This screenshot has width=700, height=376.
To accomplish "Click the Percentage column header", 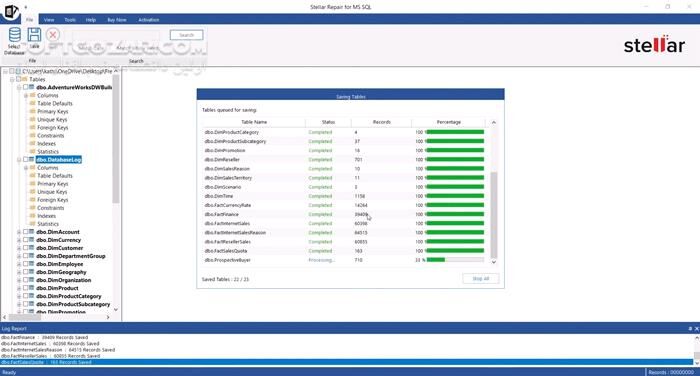I will click(449, 122).
